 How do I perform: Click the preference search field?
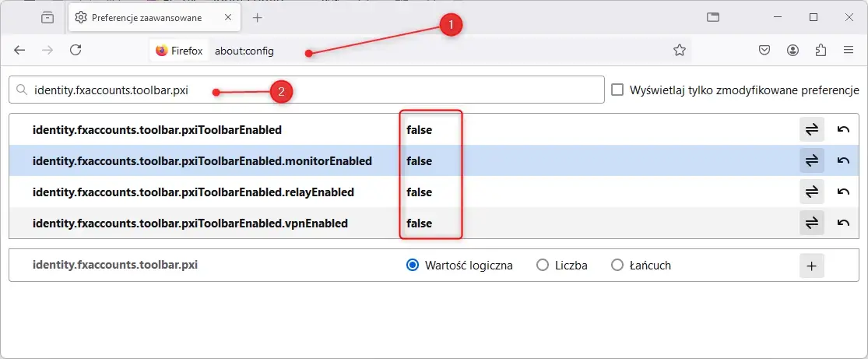click(306, 90)
